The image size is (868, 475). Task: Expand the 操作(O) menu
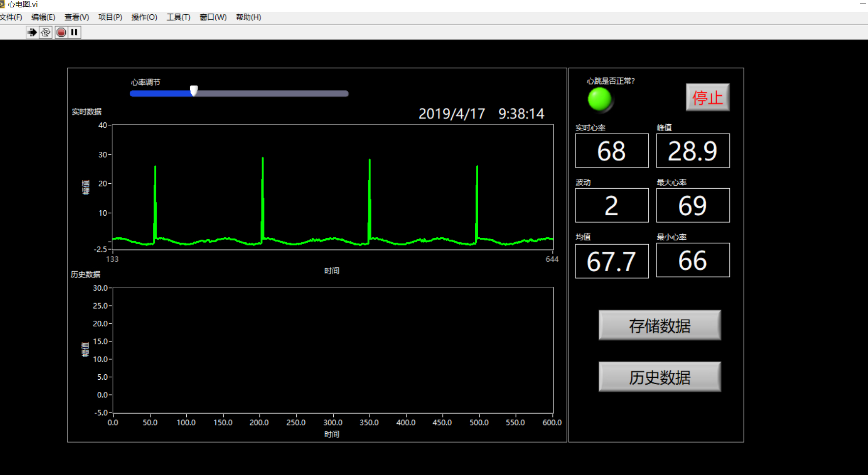144,17
